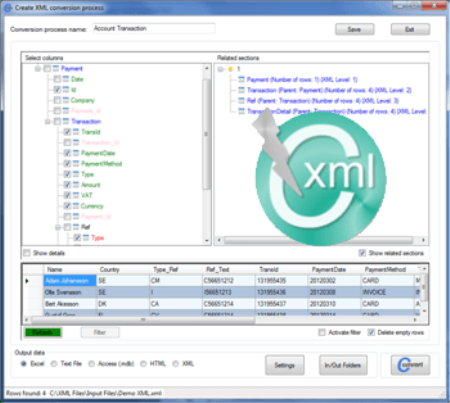
Task: Click the table icon beside Ref node
Action: 76,227
